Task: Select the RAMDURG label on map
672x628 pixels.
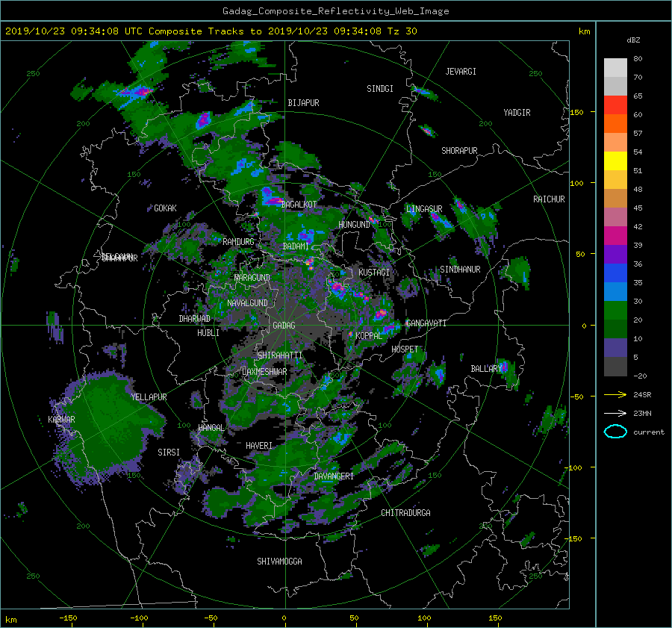Action: (x=238, y=242)
